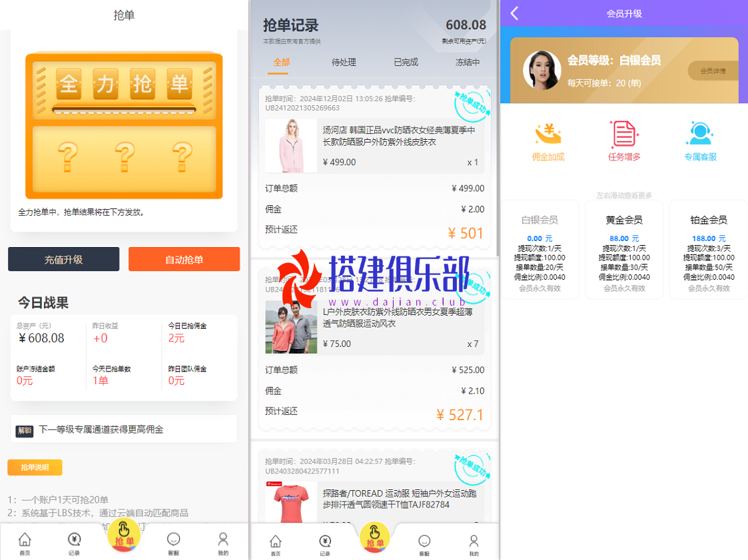Tap the 佣金加成 hand-and-coin icon

click(x=548, y=134)
